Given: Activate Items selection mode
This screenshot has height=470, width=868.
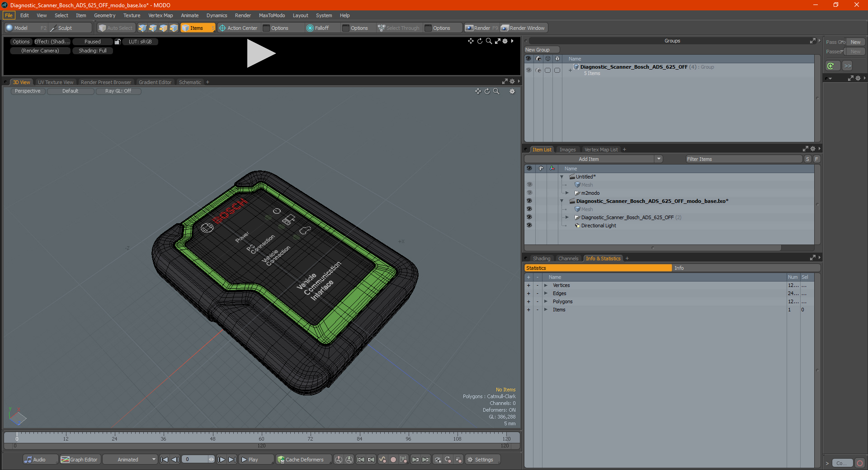Looking at the screenshot, I should (x=198, y=28).
